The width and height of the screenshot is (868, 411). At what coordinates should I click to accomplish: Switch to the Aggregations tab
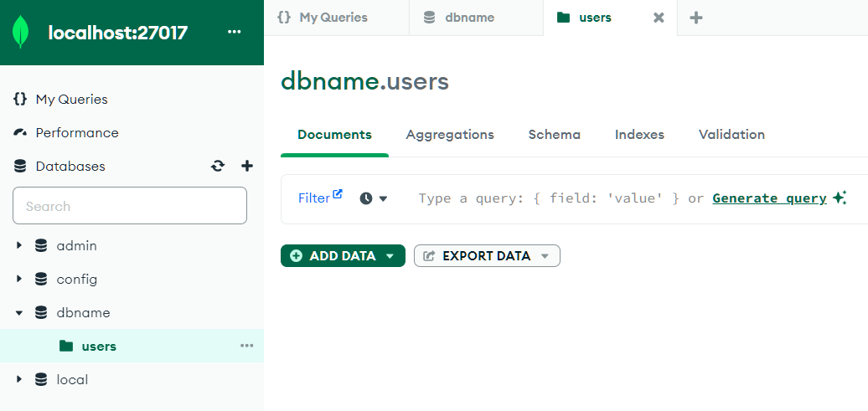pos(450,135)
